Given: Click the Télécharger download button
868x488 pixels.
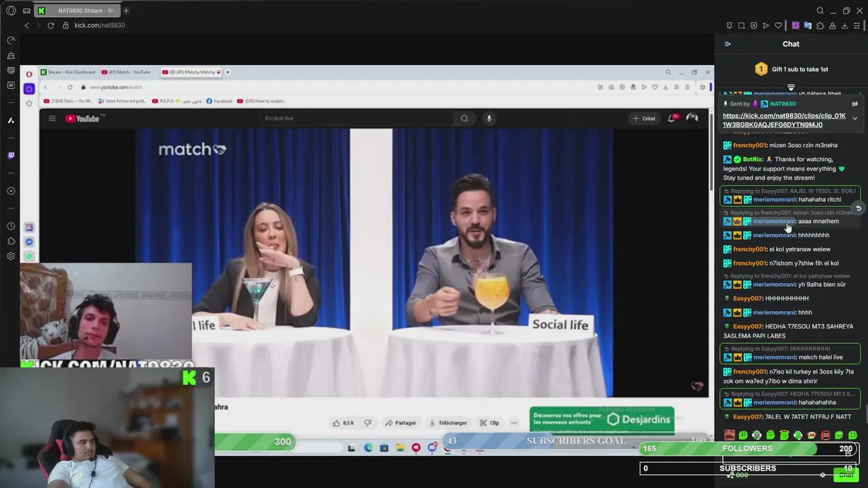Looking at the screenshot, I should [x=447, y=423].
